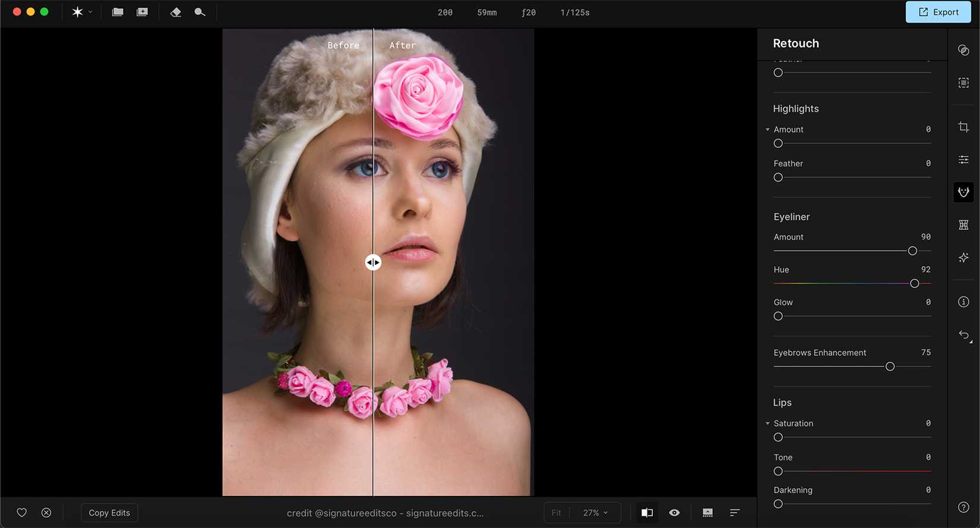Open the library folder icon
The image size is (980, 528).
[x=118, y=12]
